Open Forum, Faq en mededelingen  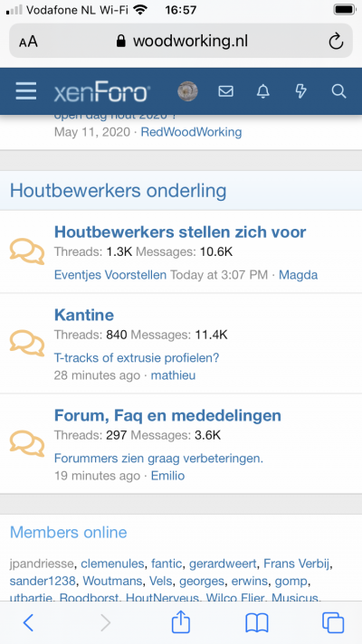tap(167, 415)
